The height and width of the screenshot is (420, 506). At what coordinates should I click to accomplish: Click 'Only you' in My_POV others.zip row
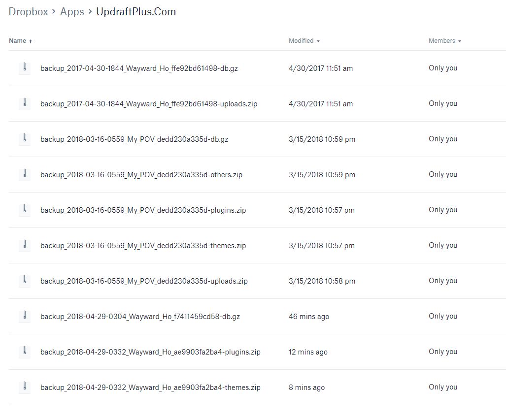pyautogui.click(x=443, y=174)
